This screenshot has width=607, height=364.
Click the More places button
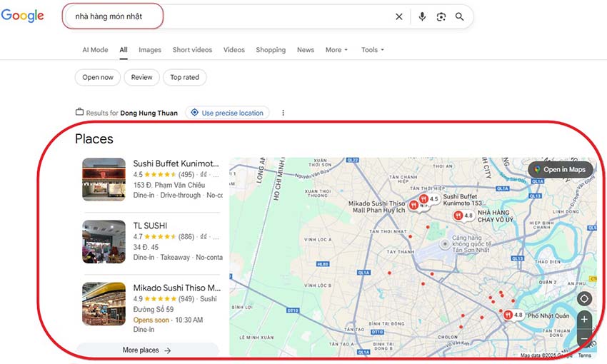(x=148, y=350)
